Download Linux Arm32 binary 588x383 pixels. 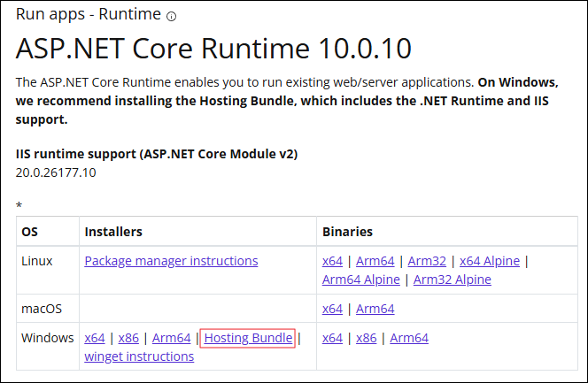point(427,261)
